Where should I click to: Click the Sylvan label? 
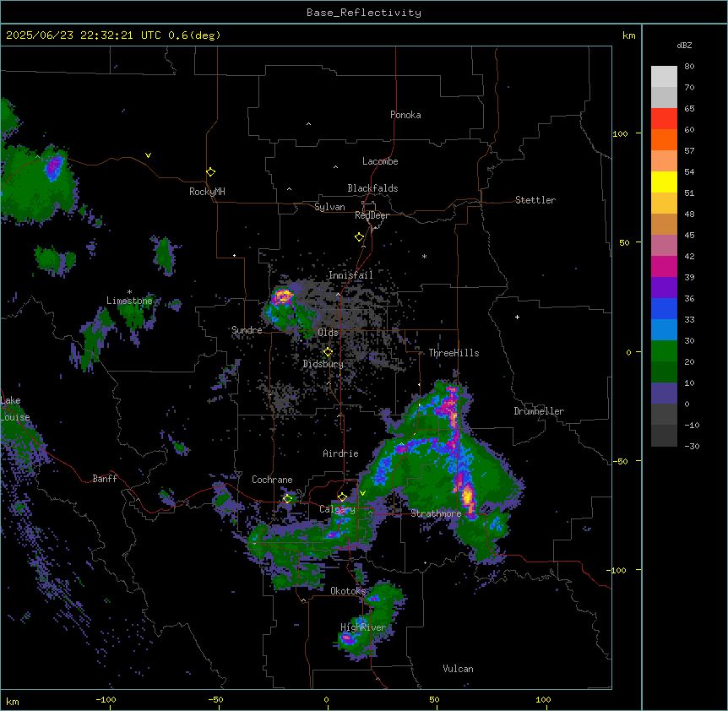tap(329, 207)
